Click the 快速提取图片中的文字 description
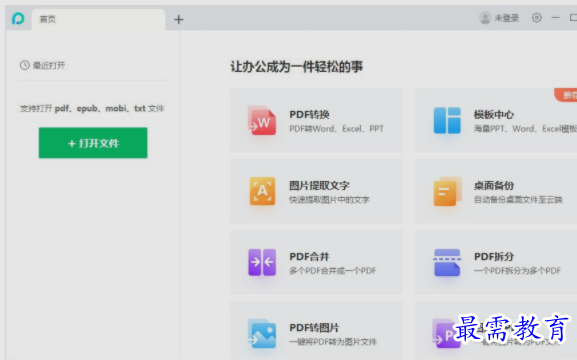 [x=329, y=200]
